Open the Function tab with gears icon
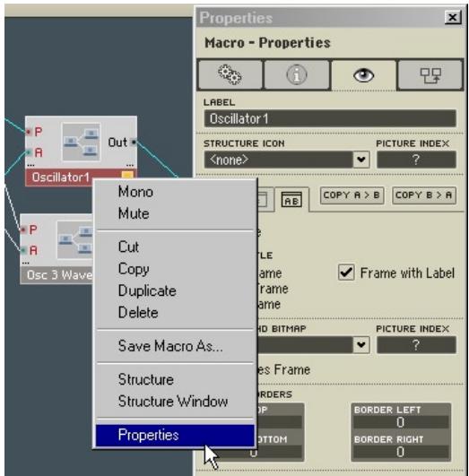The height and width of the screenshot is (476, 469). click(230, 74)
